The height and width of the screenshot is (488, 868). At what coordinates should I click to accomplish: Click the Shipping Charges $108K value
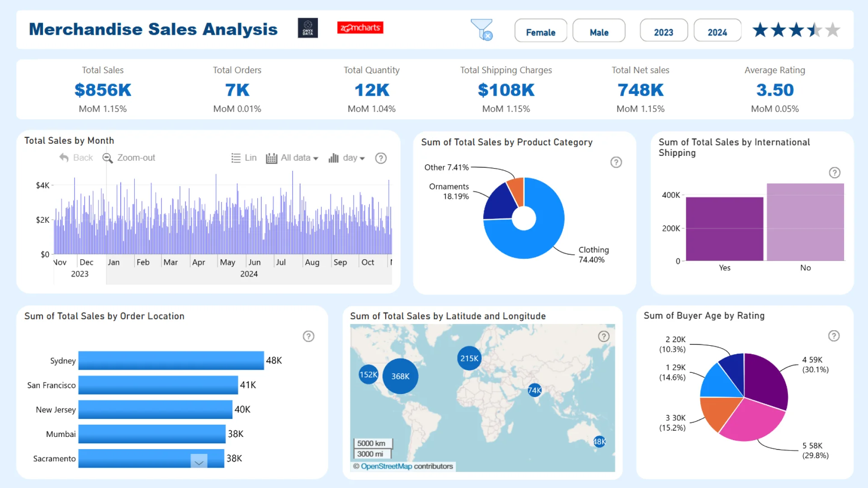[506, 90]
